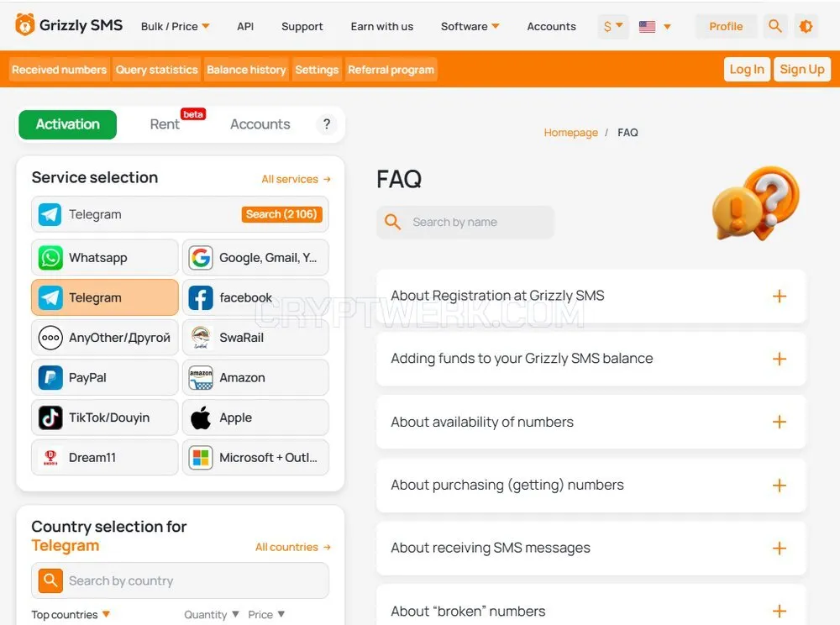Sort countries by Price
Screen dimensions: 840x625
point(266,614)
